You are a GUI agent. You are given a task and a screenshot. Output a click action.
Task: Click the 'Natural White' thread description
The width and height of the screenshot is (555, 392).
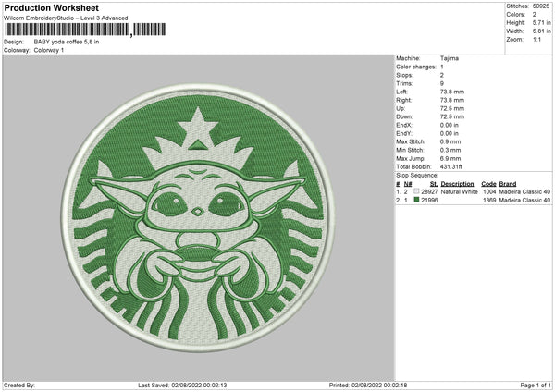[x=460, y=191]
